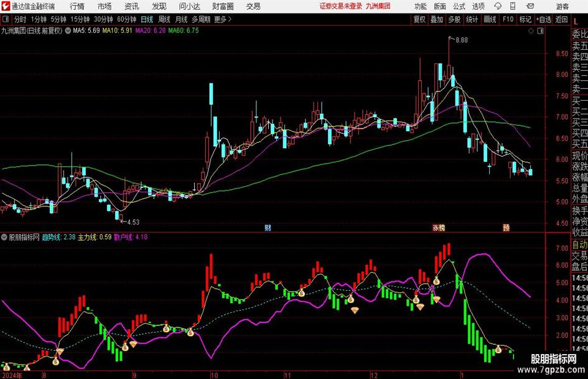The height and width of the screenshot is (379, 588).
Task: Click the 游客 user label
Action: (x=562, y=6)
